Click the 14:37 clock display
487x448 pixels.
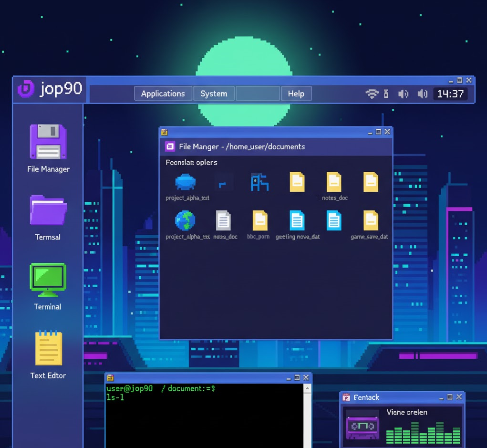tap(450, 94)
